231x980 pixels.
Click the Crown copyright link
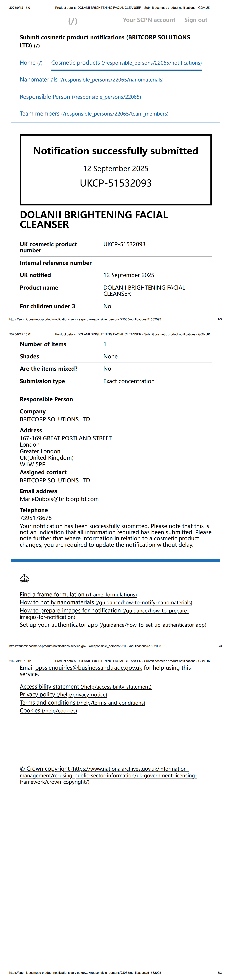108,775
